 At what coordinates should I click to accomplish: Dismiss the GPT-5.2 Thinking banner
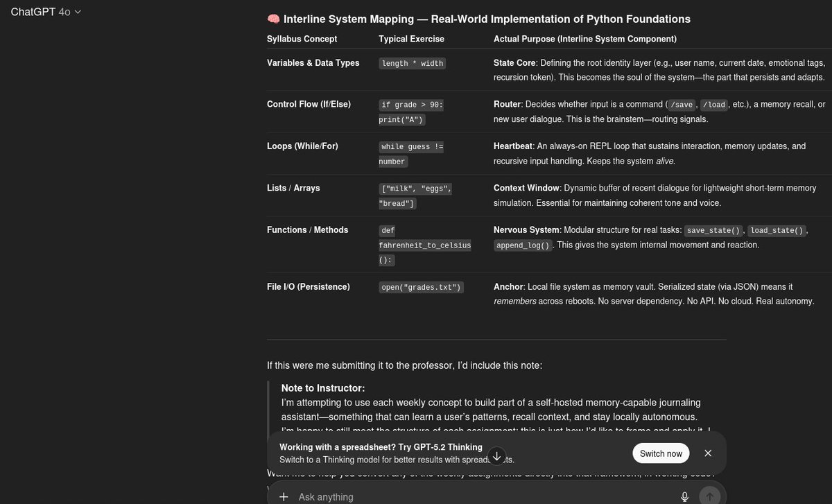tap(708, 453)
